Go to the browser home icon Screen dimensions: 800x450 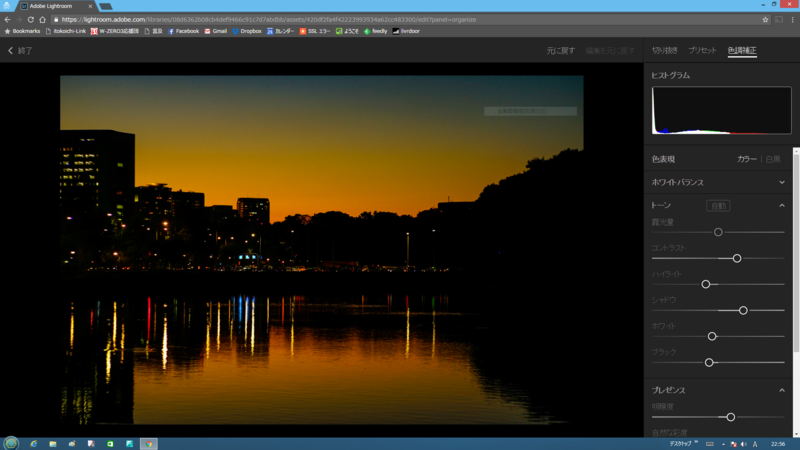[x=42, y=19]
